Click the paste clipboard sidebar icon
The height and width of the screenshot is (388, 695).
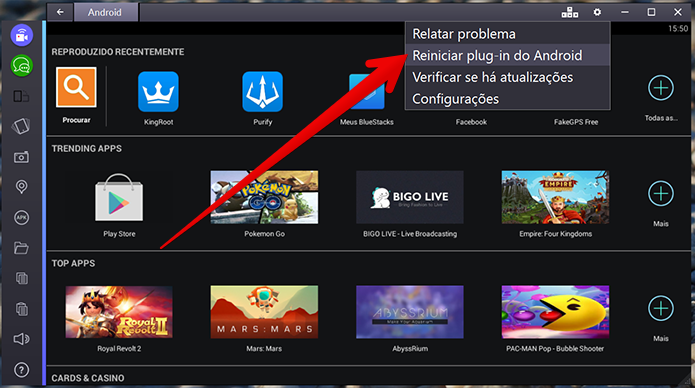coord(22,309)
